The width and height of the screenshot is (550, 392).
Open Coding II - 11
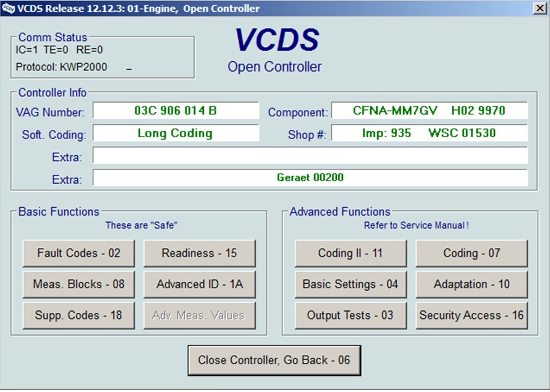point(350,253)
